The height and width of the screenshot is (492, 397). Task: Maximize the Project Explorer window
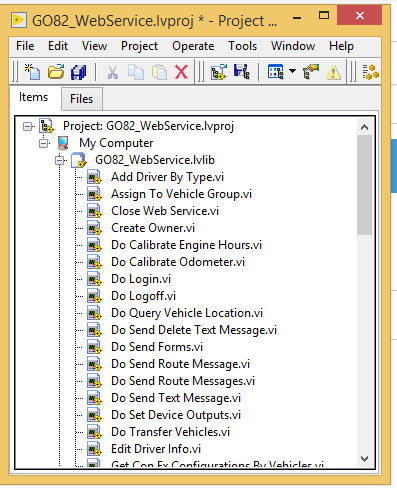tap(324, 16)
